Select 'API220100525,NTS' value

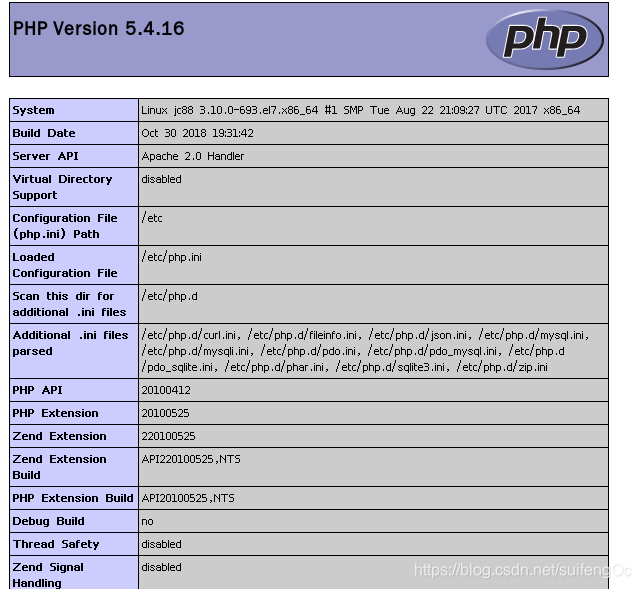coord(191,459)
